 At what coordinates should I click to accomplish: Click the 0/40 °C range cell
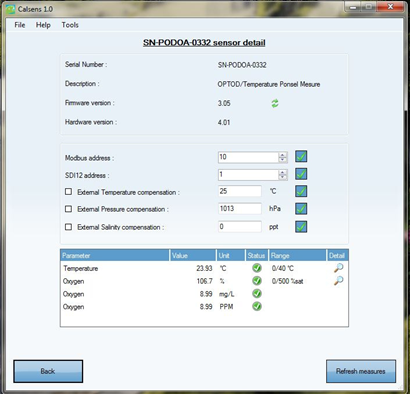[x=283, y=268]
